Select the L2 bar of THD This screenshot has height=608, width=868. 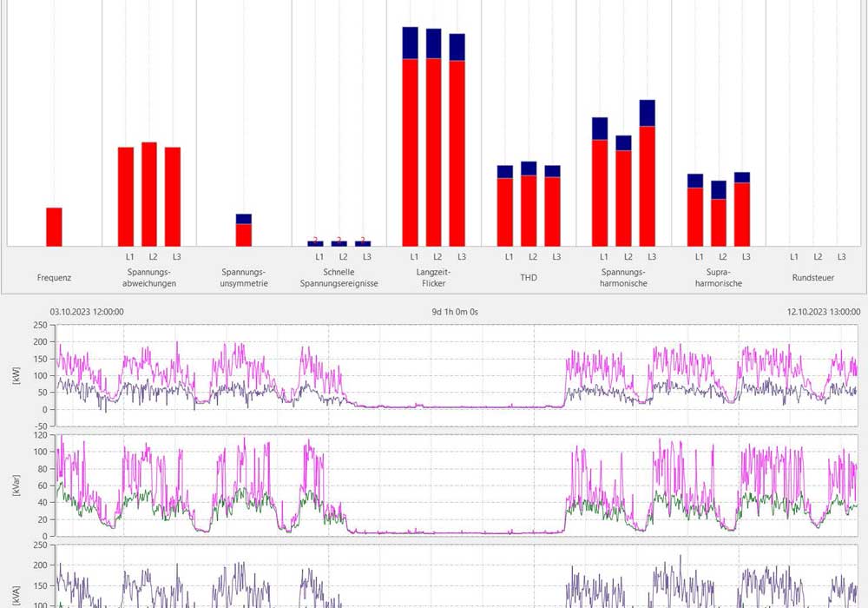point(529,204)
